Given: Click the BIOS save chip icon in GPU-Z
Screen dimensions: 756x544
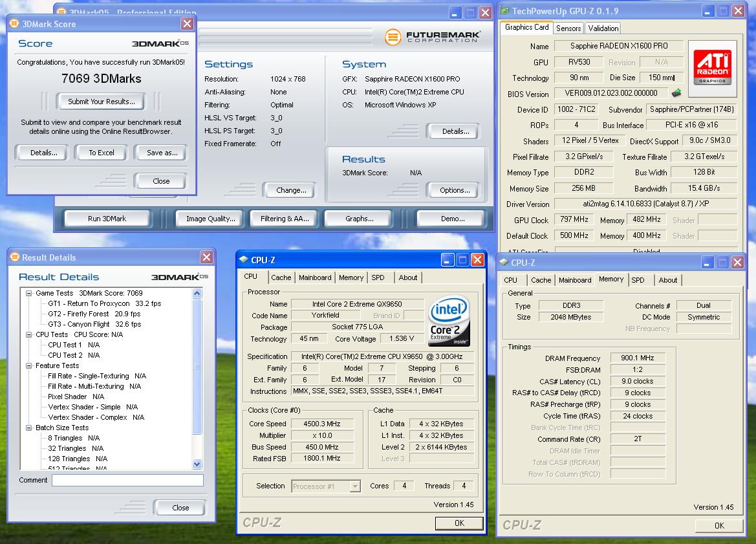Looking at the screenshot, I should pyautogui.click(x=676, y=92).
